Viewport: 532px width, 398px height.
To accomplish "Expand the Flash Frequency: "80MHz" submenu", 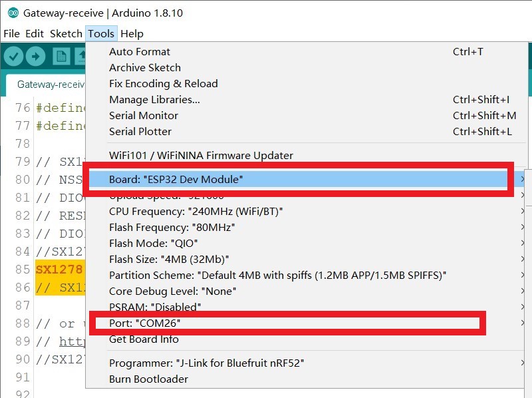I will (x=305, y=227).
